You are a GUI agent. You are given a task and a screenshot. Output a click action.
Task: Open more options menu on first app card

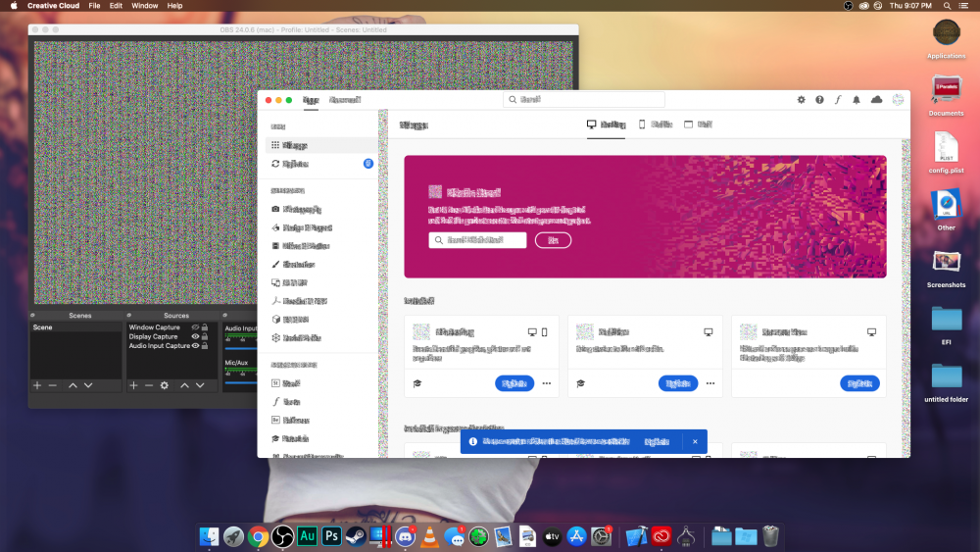547,383
